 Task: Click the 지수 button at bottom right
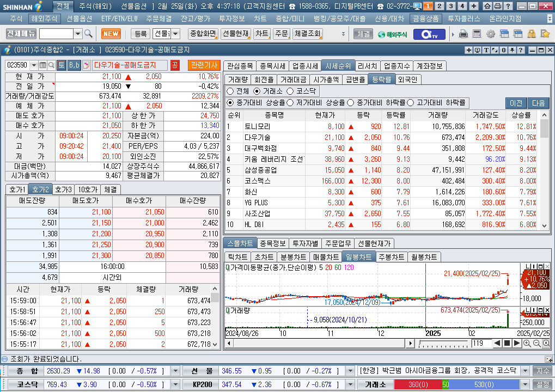542,371
